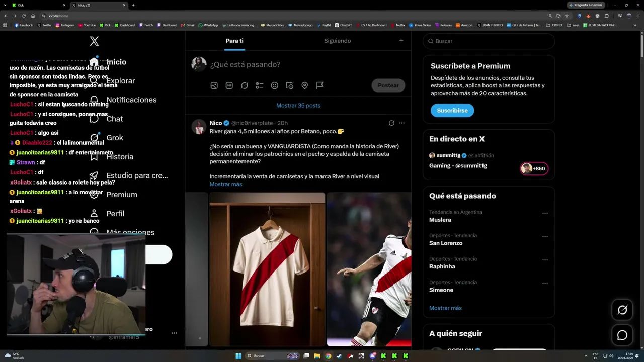Open Steam from the taskbar

click(x=339, y=356)
